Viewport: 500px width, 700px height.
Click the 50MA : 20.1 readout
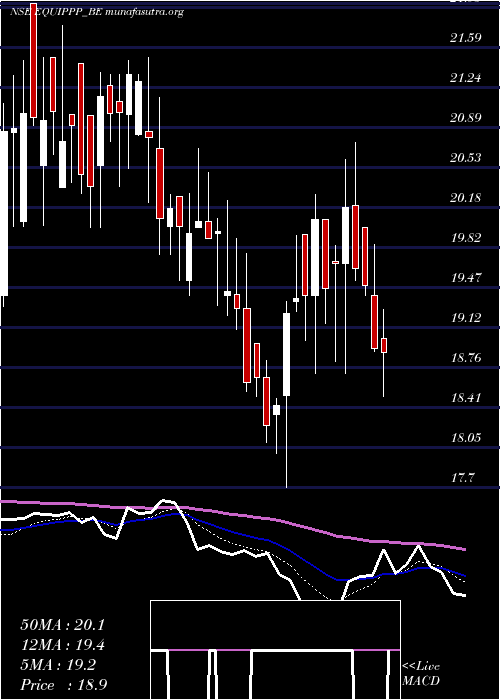pyautogui.click(x=62, y=625)
